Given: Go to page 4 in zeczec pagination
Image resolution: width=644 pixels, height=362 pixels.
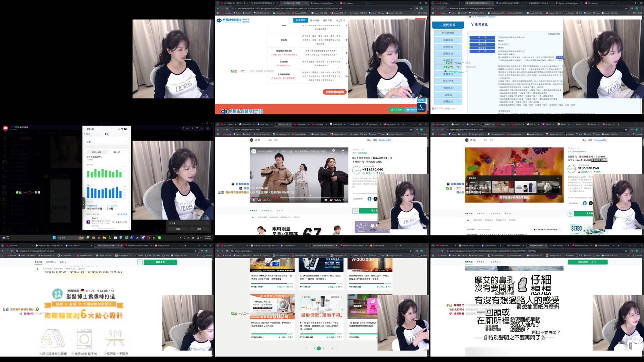Looking at the screenshot, I should pyautogui.click(x=323, y=348).
